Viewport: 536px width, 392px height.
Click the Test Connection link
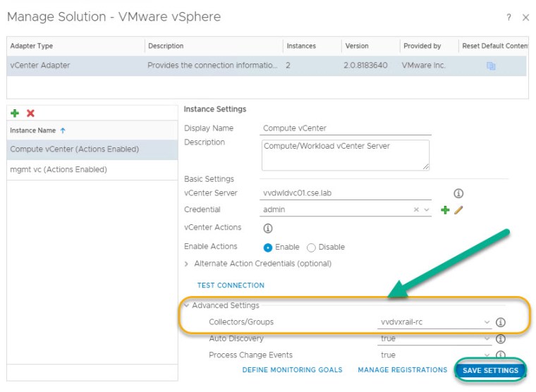(231, 286)
